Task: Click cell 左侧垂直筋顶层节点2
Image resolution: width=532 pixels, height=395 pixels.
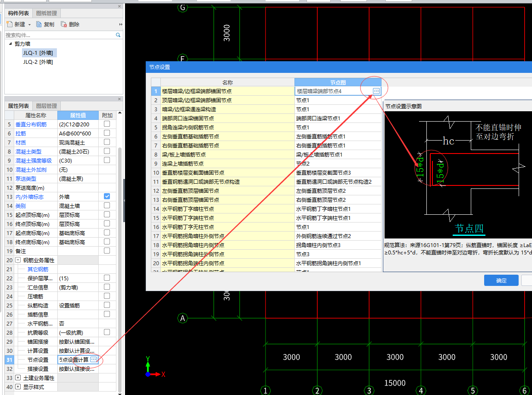Action: (338, 191)
